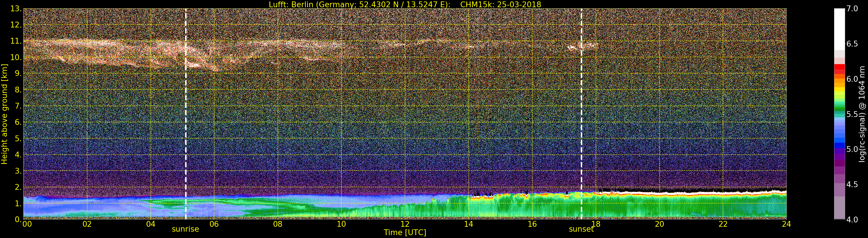This screenshot has height=238, width=868.
Task: Click the white dashed sunrise line in the plot
Action: click(x=186, y=114)
